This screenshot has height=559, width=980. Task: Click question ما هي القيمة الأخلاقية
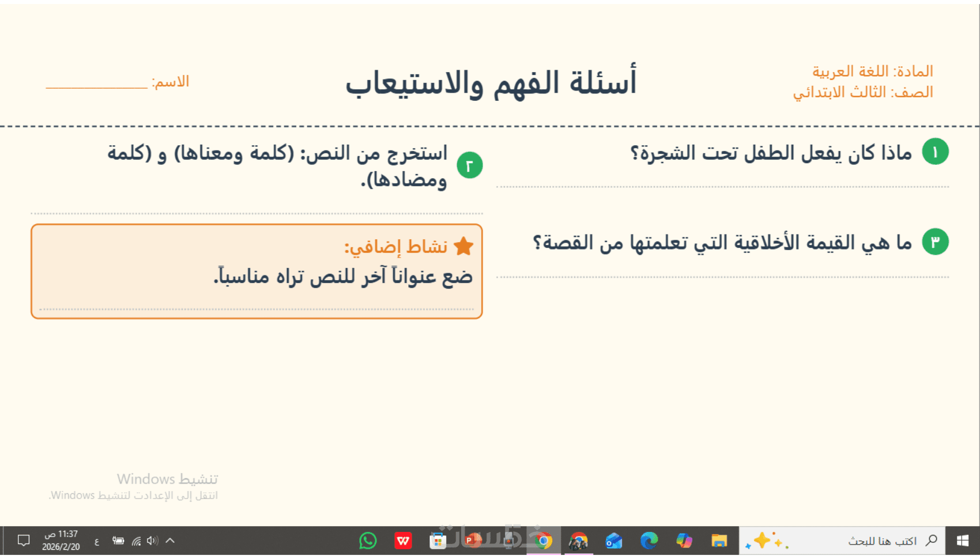(722, 243)
